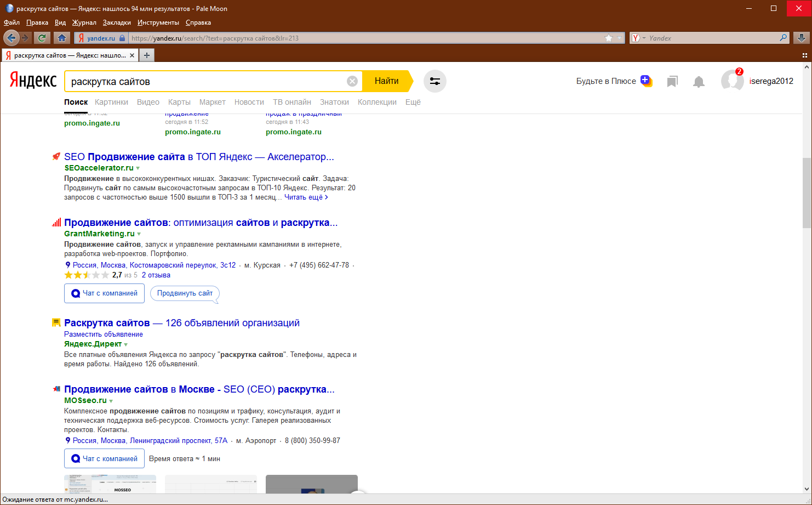Click Разместить объявление link
Screen dimensions: 812x505
104,334
